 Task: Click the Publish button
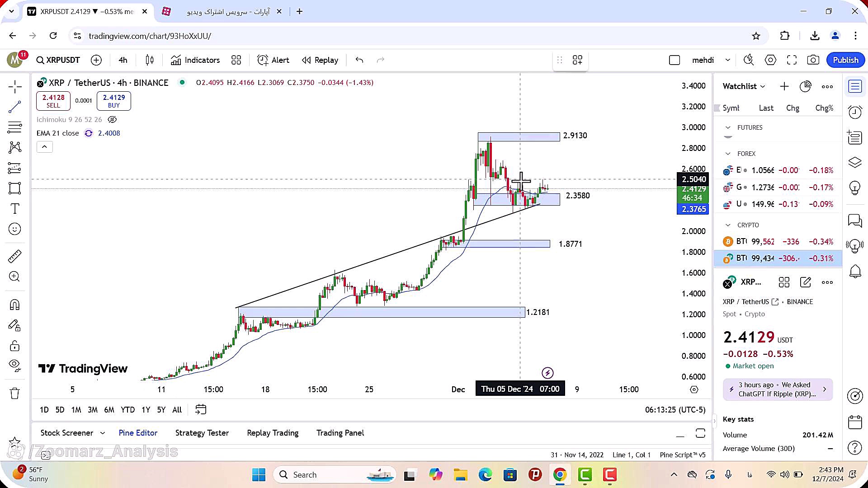click(x=845, y=60)
